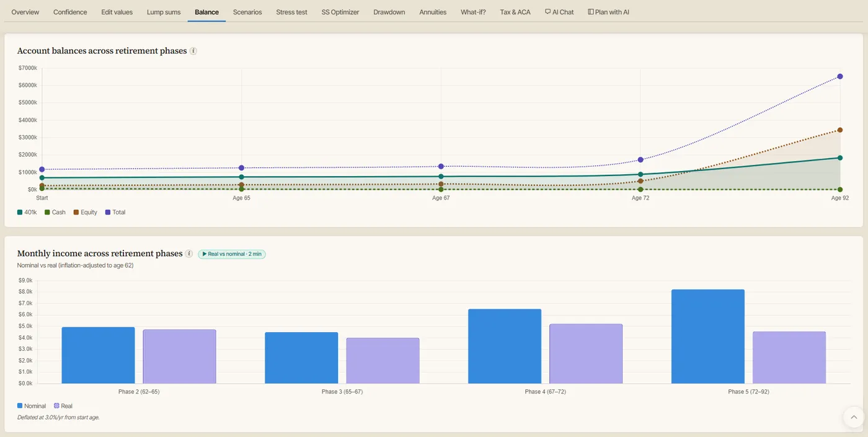
Task: Click the Real bar for Phase 3 (65–67)
Action: click(x=383, y=361)
